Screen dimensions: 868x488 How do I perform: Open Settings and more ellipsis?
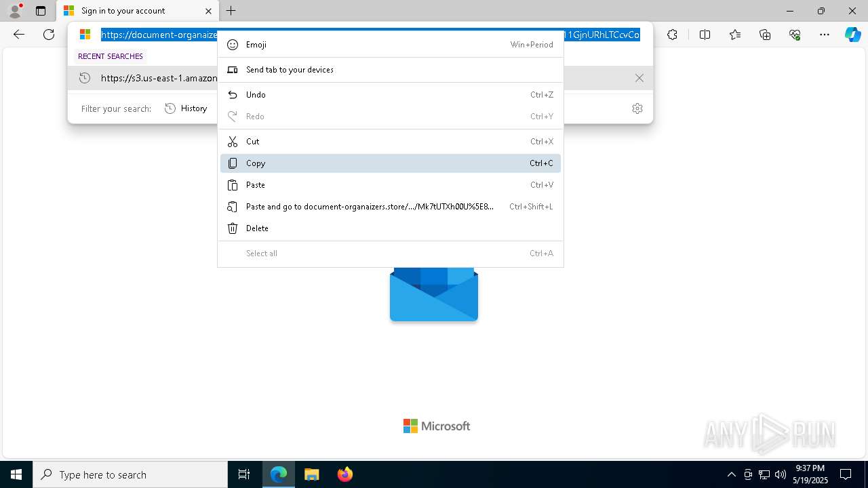coord(825,35)
